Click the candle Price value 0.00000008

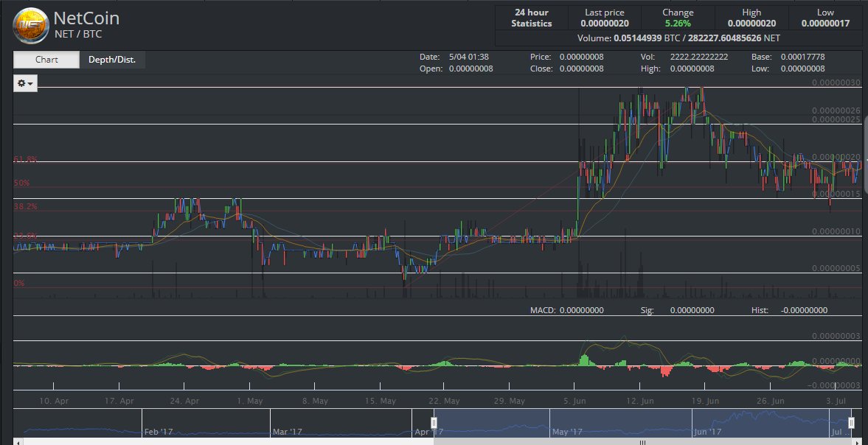click(581, 57)
